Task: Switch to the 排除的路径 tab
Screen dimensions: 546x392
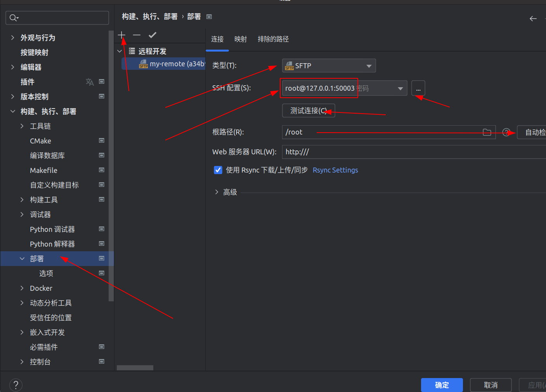Action: [x=273, y=39]
